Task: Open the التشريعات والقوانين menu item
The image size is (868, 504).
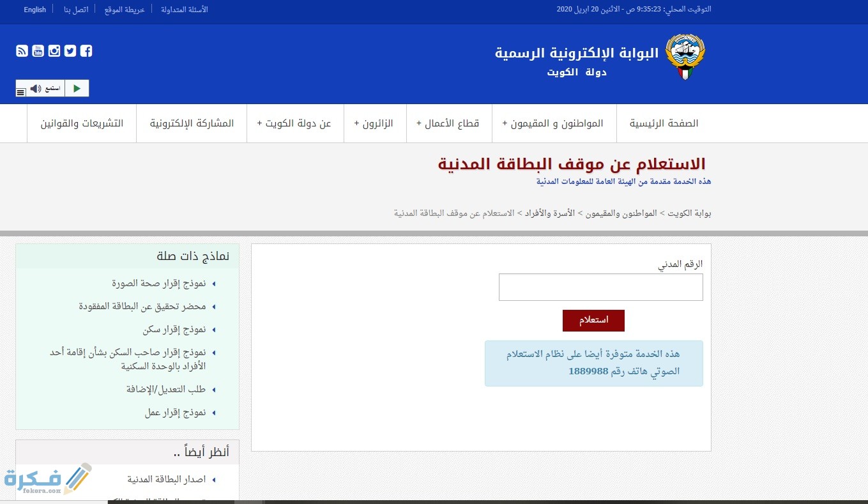Action: point(81,123)
